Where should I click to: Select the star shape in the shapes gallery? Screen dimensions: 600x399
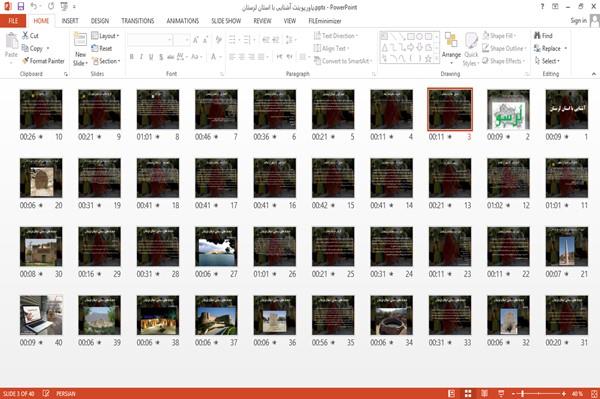point(428,59)
